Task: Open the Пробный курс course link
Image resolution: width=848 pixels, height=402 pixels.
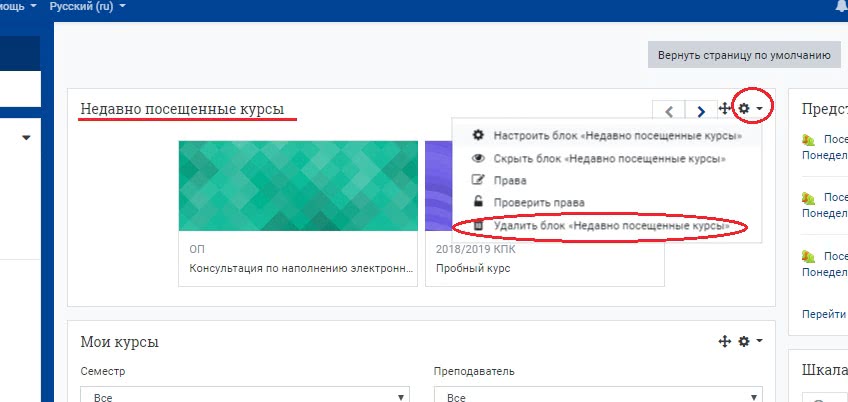Action: (x=472, y=268)
